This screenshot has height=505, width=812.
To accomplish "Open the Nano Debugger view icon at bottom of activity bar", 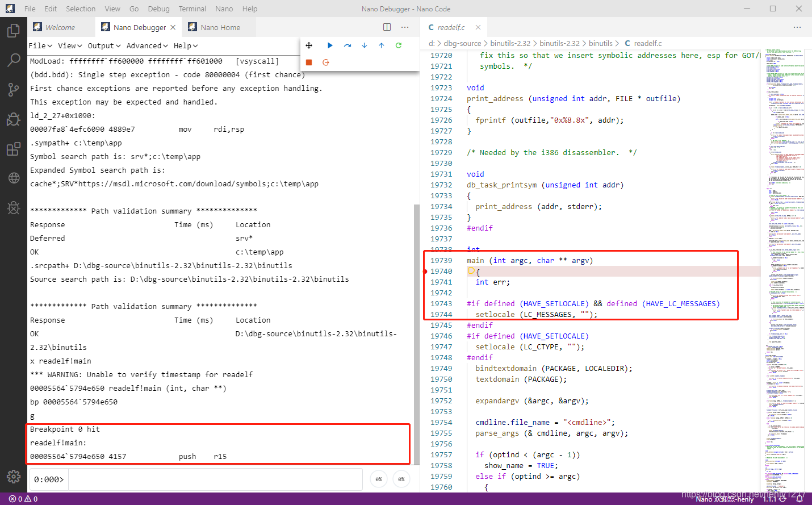I will point(13,208).
